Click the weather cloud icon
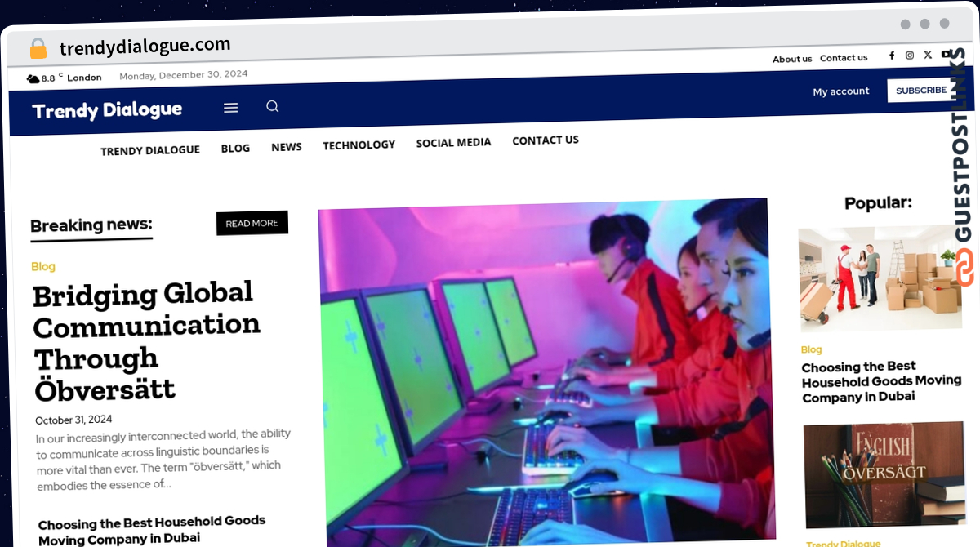 [x=33, y=78]
